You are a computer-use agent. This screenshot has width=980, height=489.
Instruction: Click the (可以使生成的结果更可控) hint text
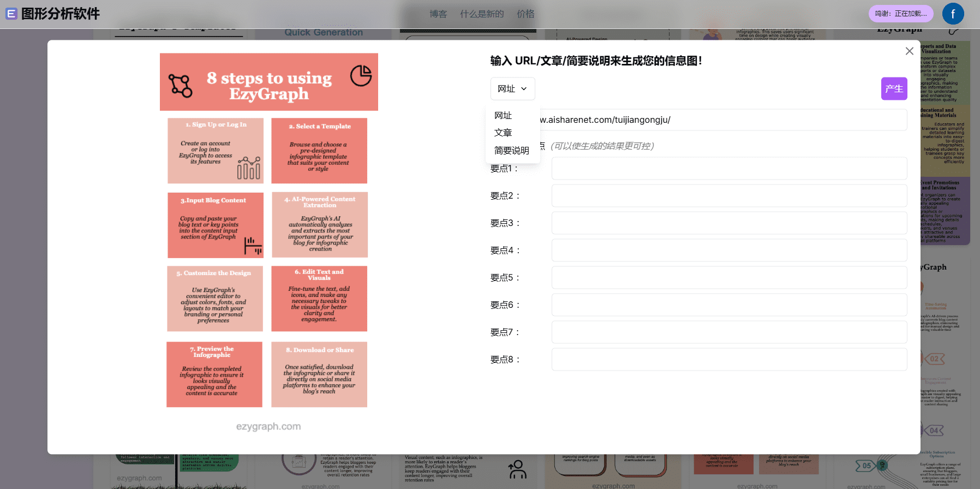coord(602,146)
